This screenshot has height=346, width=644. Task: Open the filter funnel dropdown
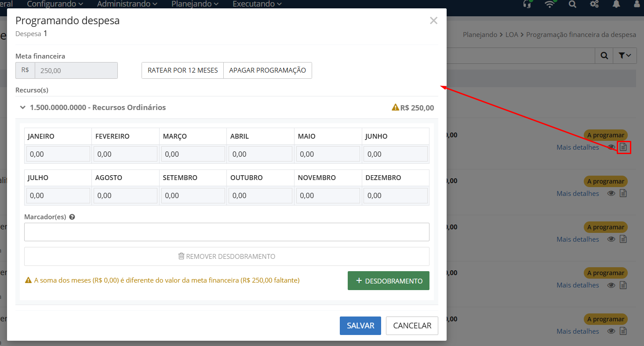[x=625, y=55]
